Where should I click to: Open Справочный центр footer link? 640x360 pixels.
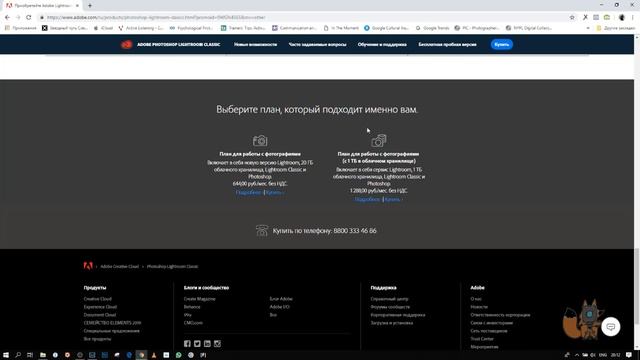coord(389,299)
